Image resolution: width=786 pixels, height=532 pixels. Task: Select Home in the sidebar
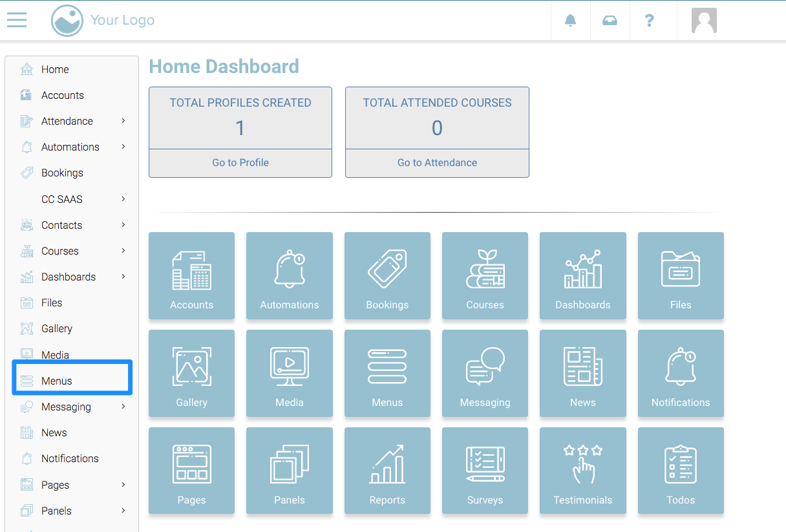(x=55, y=69)
